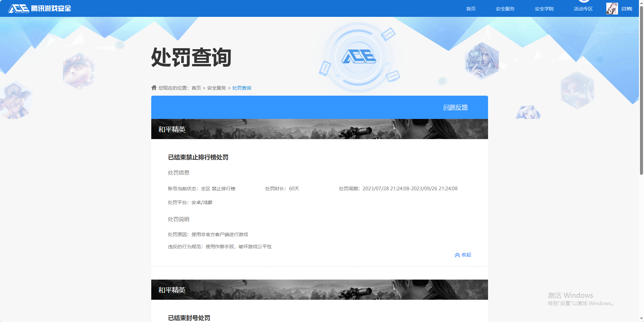Click the scrollbar up arrow
The width and height of the screenshot is (644, 322).
pos(641,3)
